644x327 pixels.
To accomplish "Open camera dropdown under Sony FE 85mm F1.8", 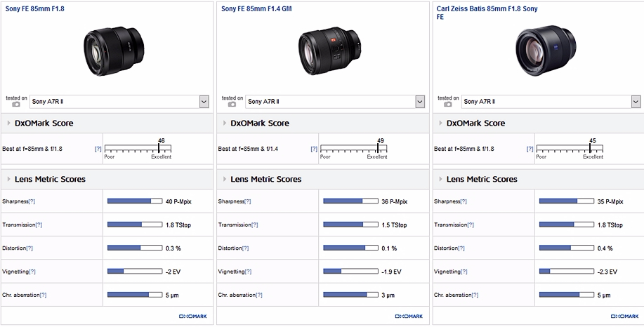I will point(204,102).
